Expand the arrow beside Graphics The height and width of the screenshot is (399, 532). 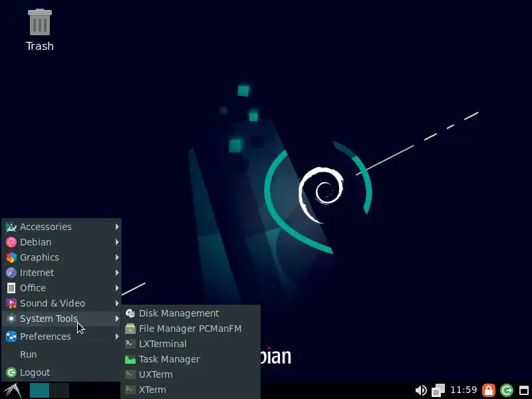point(117,257)
